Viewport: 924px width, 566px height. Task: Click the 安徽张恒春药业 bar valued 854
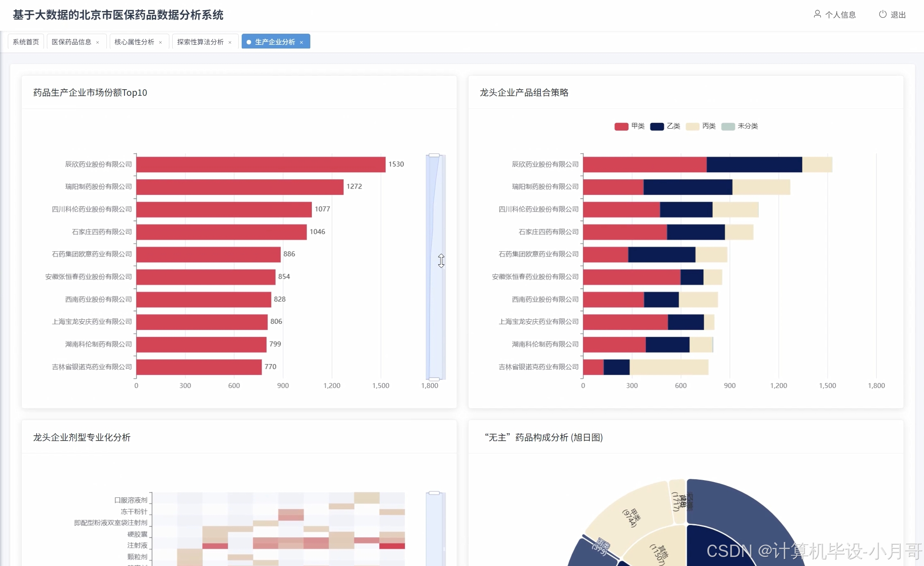[206, 277]
